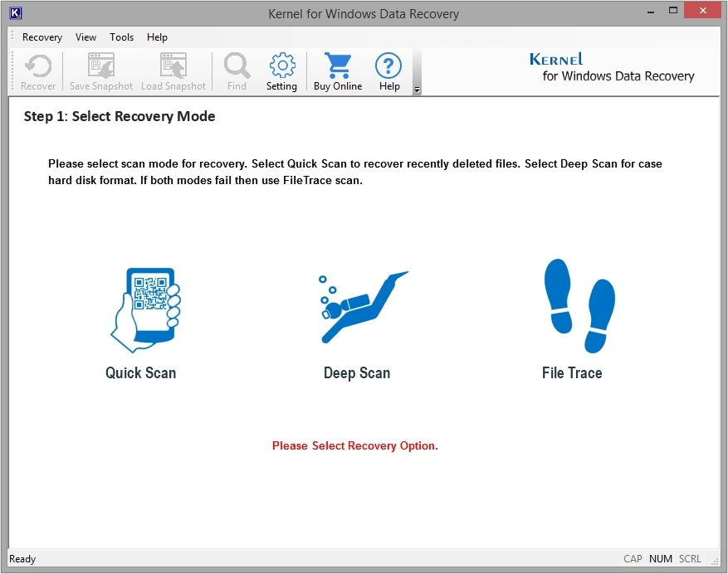Click the 'Please Select Recovery Option.' message
Image resolution: width=728 pixels, height=574 pixels.
point(355,445)
